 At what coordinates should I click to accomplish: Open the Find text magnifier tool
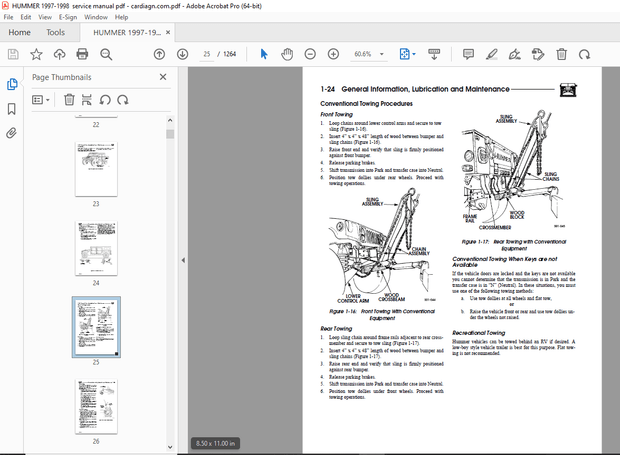pos(106,54)
